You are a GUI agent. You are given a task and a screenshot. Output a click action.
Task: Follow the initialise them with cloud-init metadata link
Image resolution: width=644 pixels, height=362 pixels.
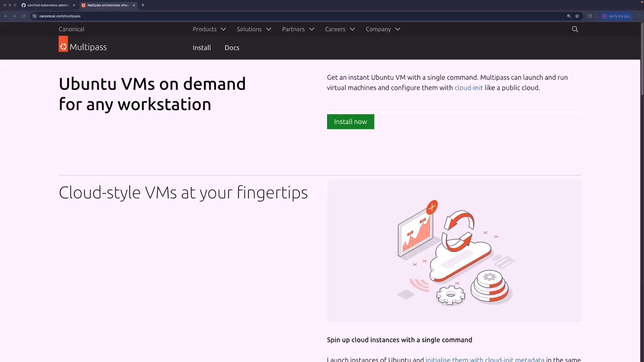485,359
